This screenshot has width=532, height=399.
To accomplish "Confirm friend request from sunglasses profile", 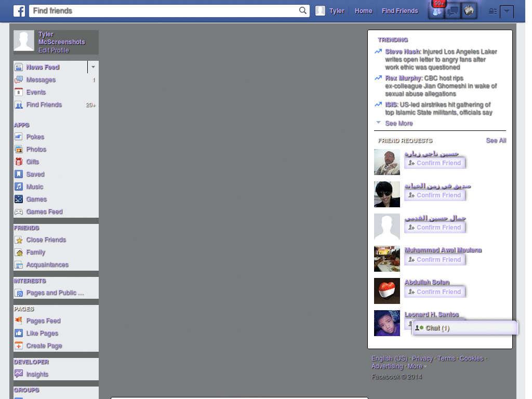I will click(x=435, y=195).
